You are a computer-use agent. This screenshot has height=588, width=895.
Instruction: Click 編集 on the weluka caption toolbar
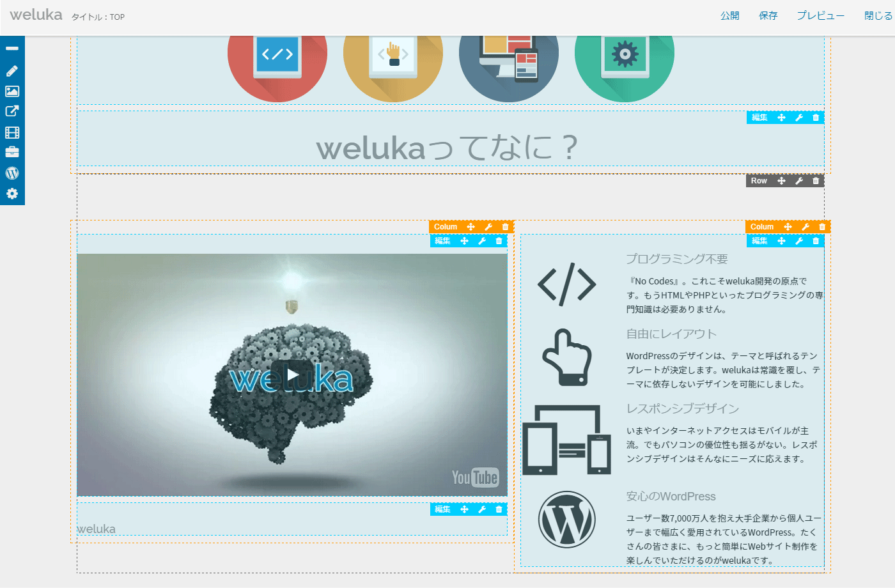click(x=442, y=509)
